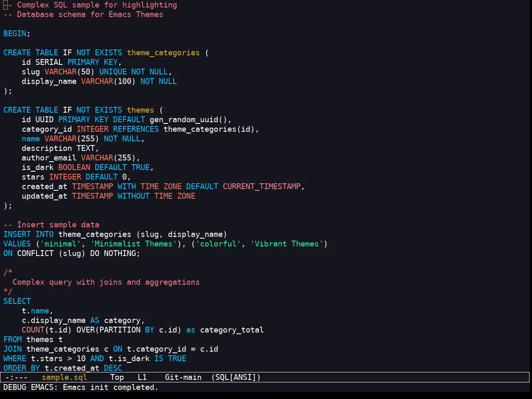Click the 'Vibrant Themes' string literal

(287, 244)
